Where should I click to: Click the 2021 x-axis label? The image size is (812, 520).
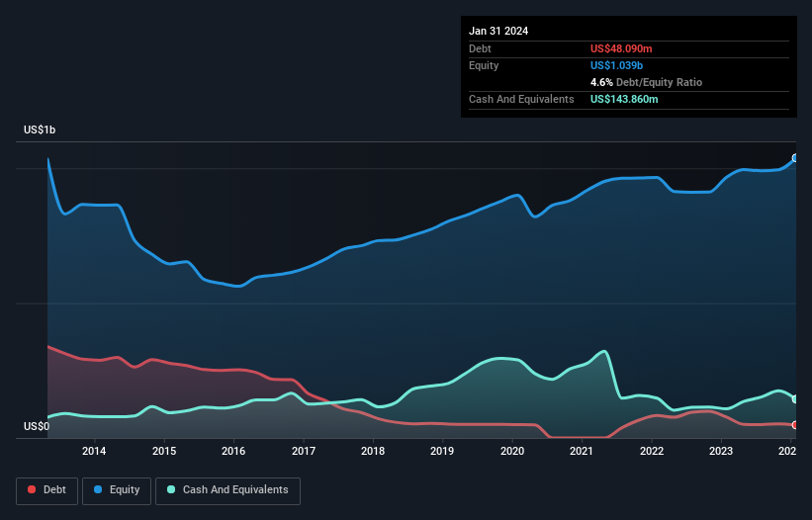(582, 451)
